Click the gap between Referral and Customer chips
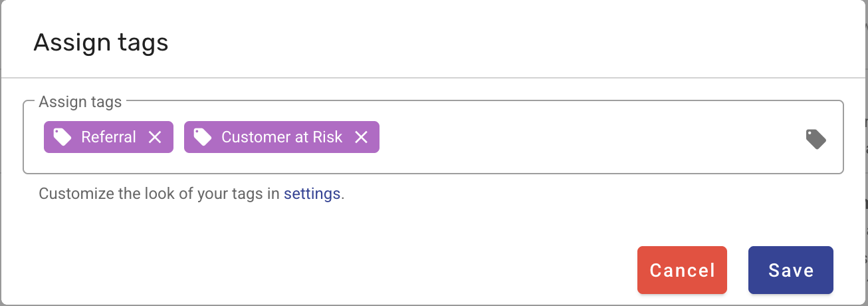 pos(179,137)
